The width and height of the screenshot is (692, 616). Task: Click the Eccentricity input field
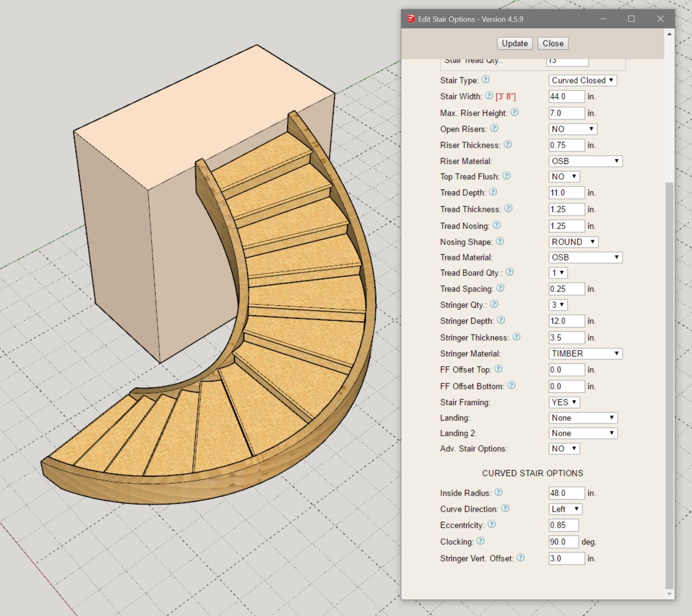click(x=564, y=525)
